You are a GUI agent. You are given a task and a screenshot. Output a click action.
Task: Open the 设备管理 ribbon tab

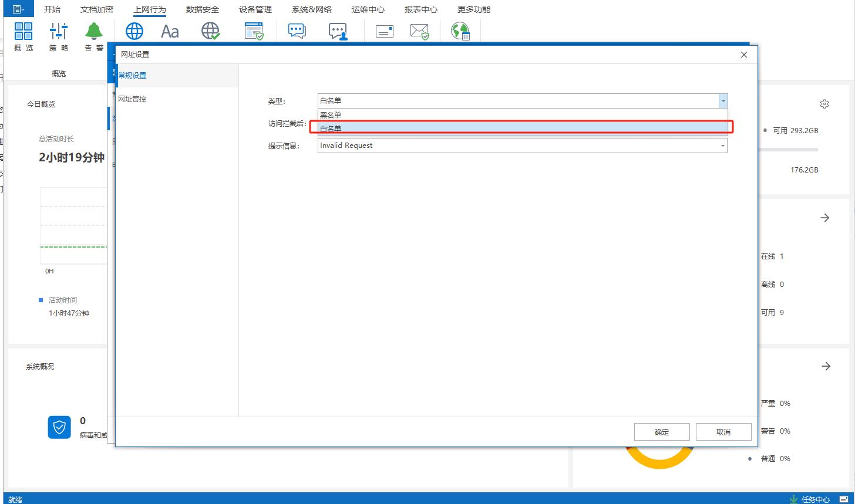click(255, 9)
